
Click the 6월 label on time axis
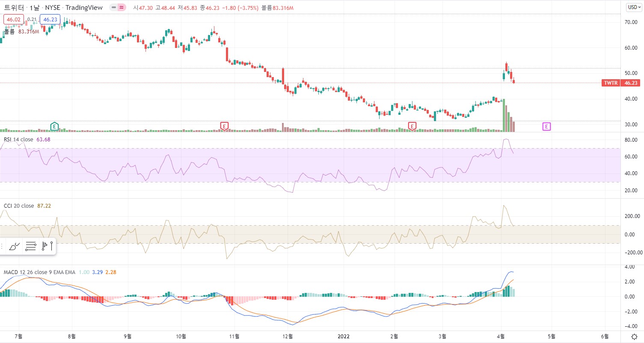(x=605, y=337)
